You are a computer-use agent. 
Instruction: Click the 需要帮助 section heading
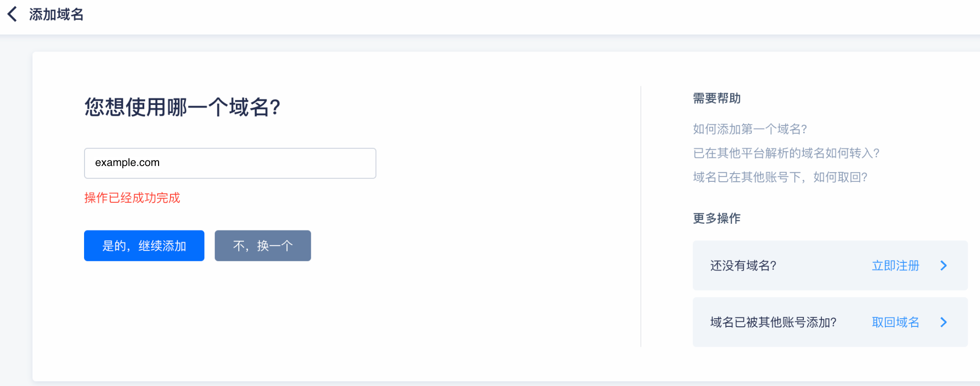point(717,98)
